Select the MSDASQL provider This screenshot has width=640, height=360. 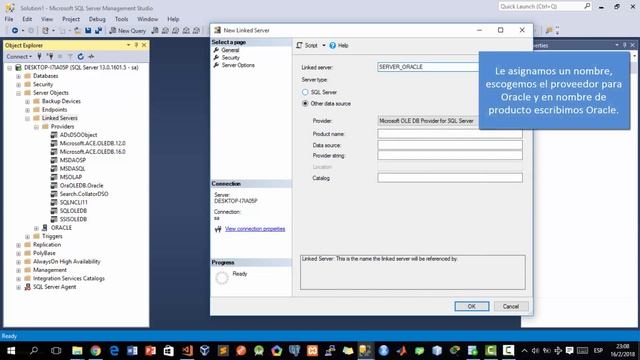[x=72, y=169]
